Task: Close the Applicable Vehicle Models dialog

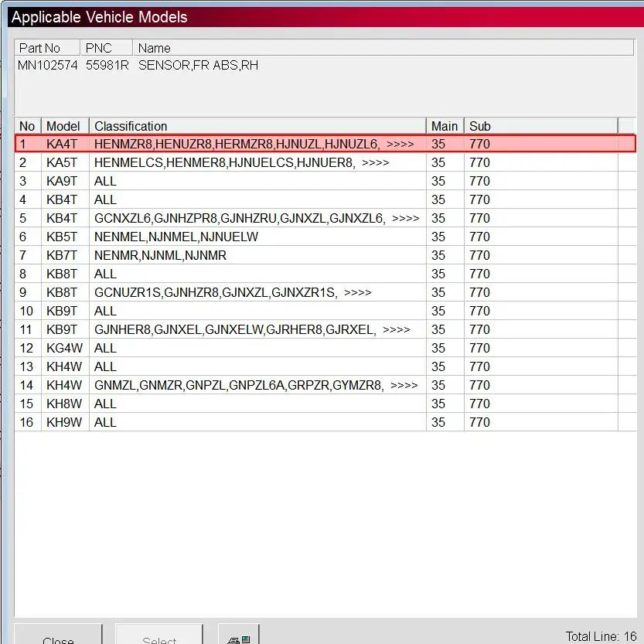Action: 58,635
